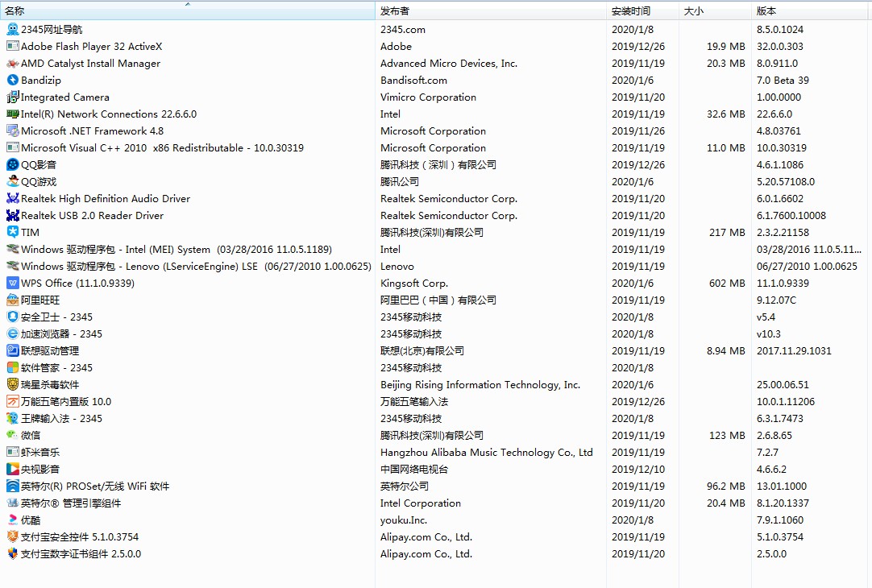Select the 加速浏览器 - 2345 icon
Image resolution: width=872 pixels, height=588 pixels.
pos(12,334)
